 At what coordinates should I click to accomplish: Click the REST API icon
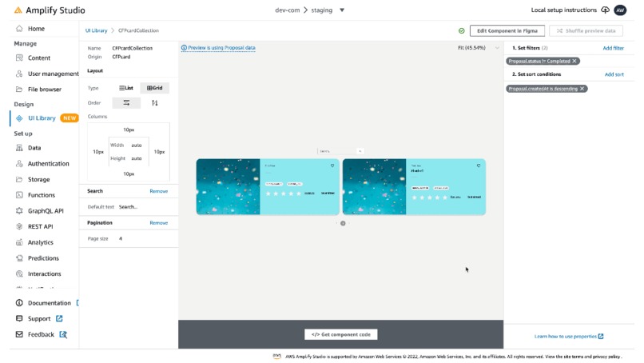(19, 226)
